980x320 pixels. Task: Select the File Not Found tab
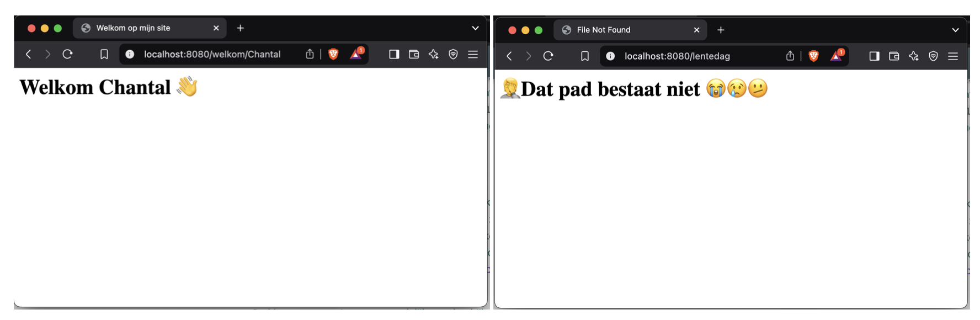[630, 30]
